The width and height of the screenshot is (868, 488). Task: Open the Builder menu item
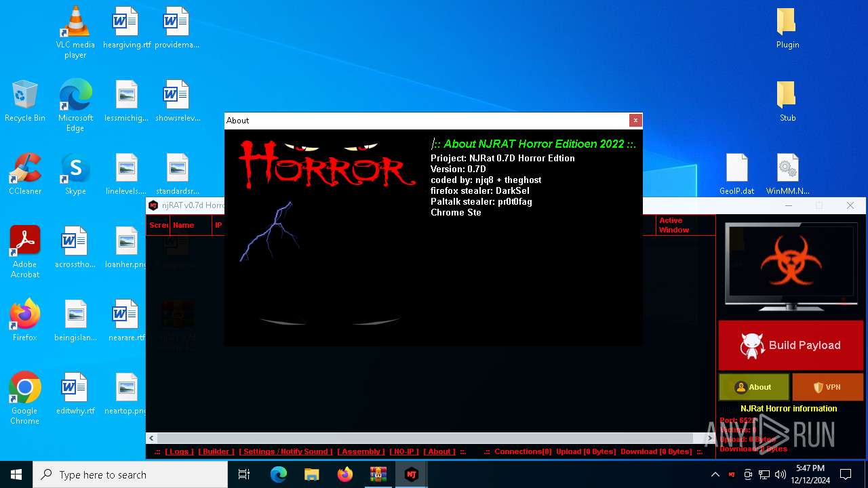tap(216, 451)
